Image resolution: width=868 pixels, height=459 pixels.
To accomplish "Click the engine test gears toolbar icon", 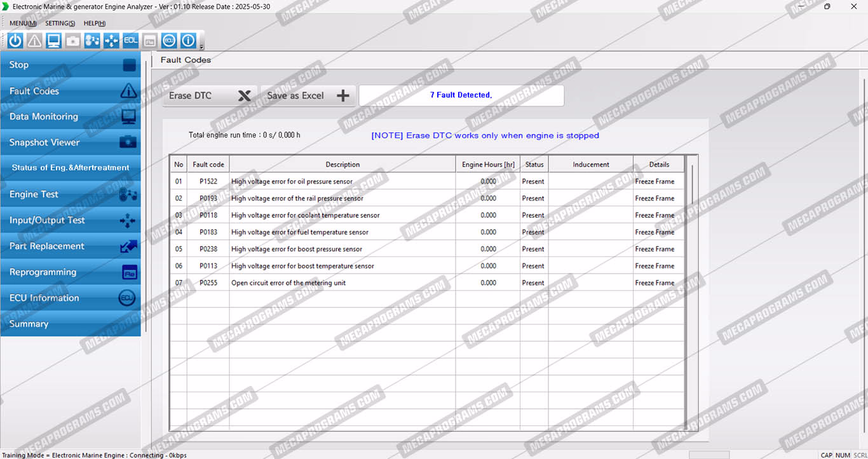I will click(x=92, y=41).
